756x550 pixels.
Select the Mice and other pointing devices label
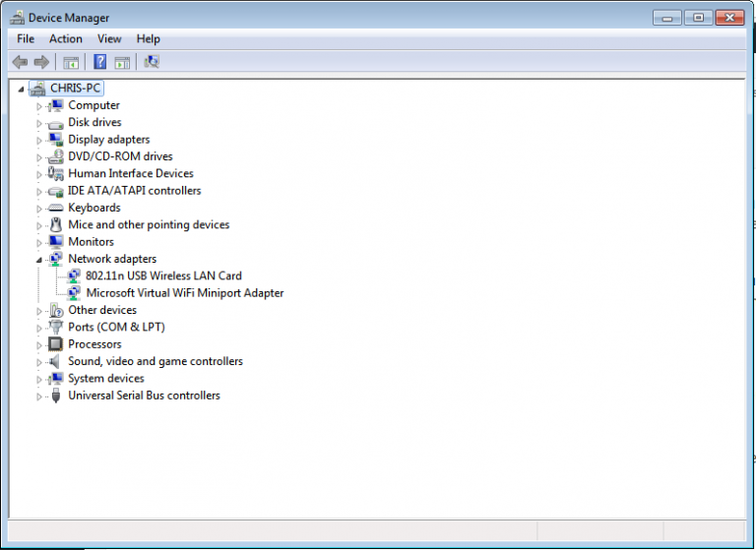pyautogui.click(x=149, y=224)
